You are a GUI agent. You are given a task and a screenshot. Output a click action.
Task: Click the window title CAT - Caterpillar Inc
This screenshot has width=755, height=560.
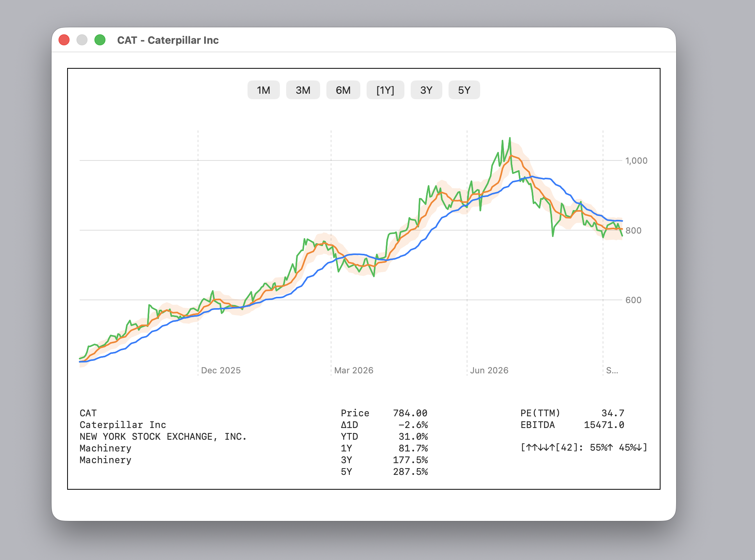click(x=168, y=40)
